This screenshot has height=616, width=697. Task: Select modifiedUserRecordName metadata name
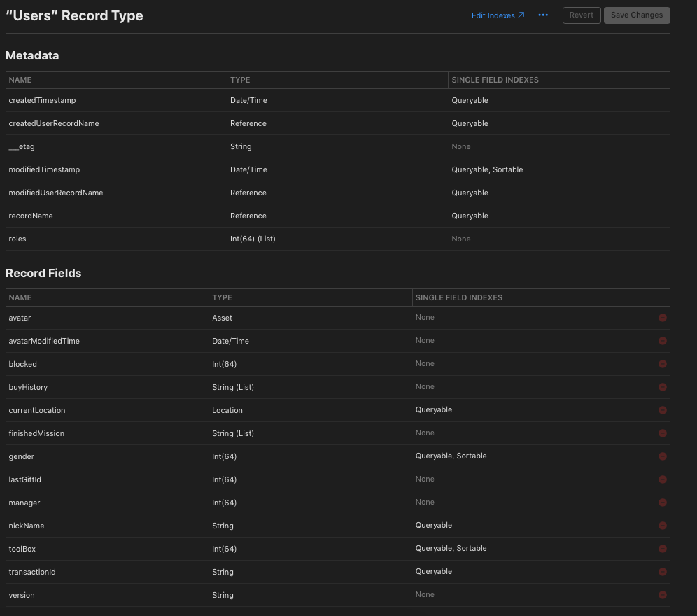[56, 193]
